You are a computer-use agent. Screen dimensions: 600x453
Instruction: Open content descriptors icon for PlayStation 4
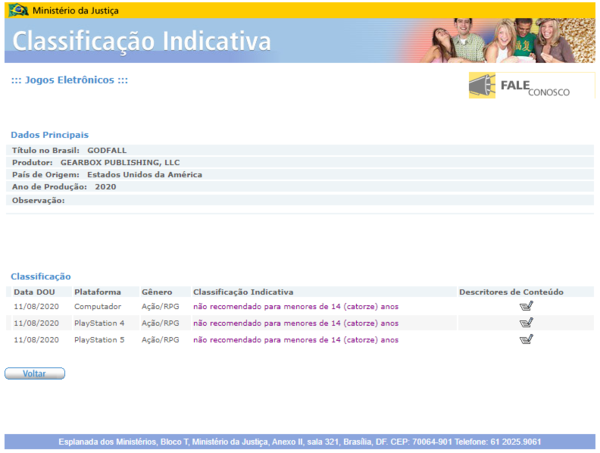(526, 323)
